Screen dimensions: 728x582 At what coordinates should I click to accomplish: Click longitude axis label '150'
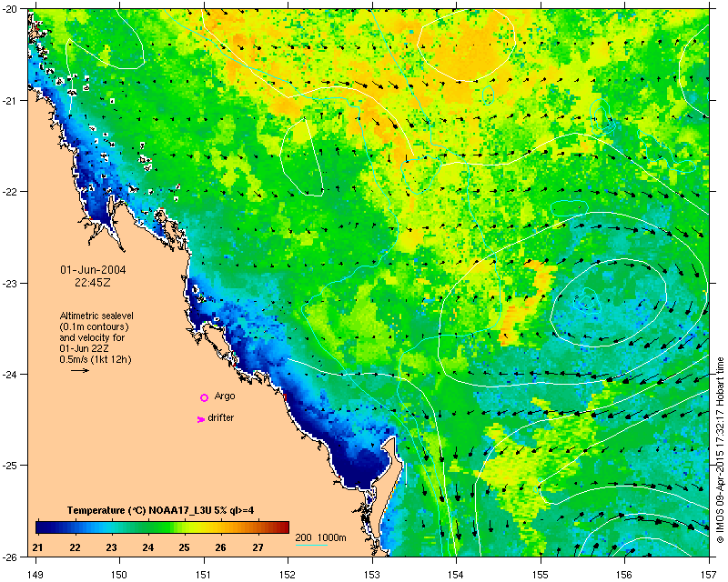119,575
